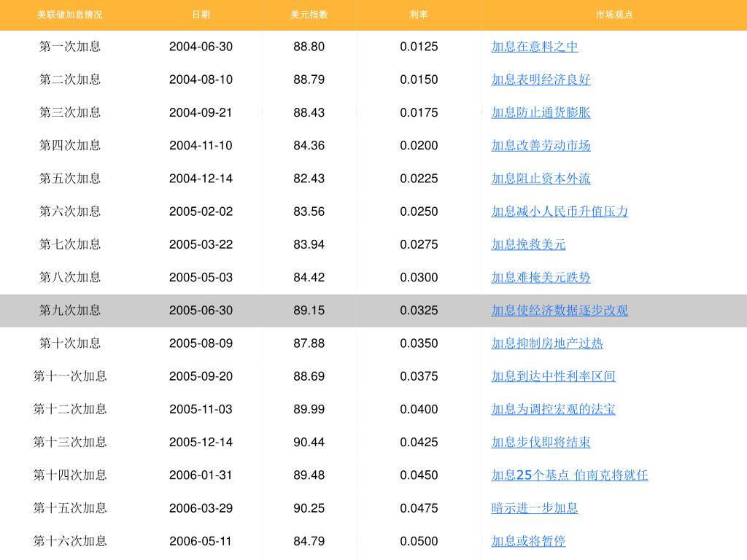Viewport: 747px width, 560px height.
Task: Click the date cell 2005-02-02
Action: pos(201,211)
